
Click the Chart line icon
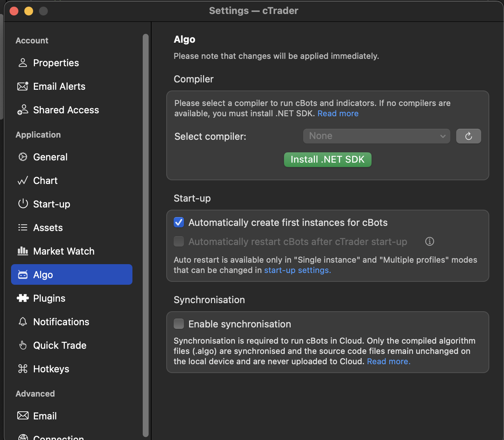[23, 181]
